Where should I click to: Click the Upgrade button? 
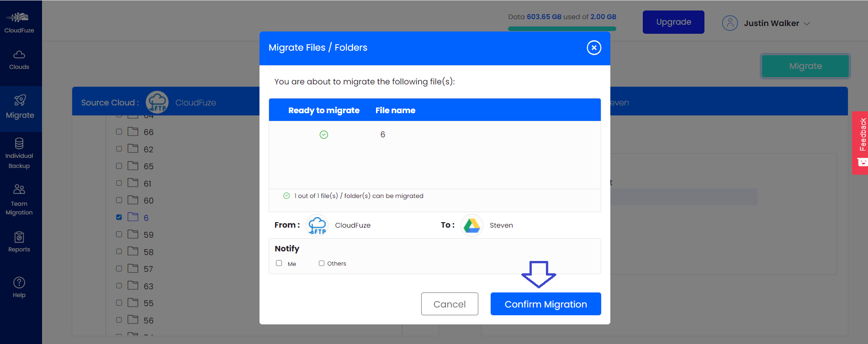673,22
